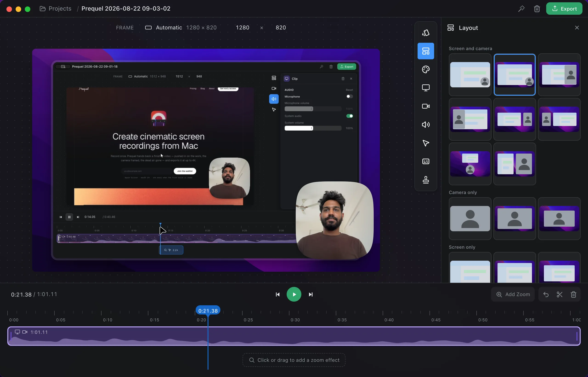
Task: Select the 1:01.11 clip track
Action: coord(294,336)
